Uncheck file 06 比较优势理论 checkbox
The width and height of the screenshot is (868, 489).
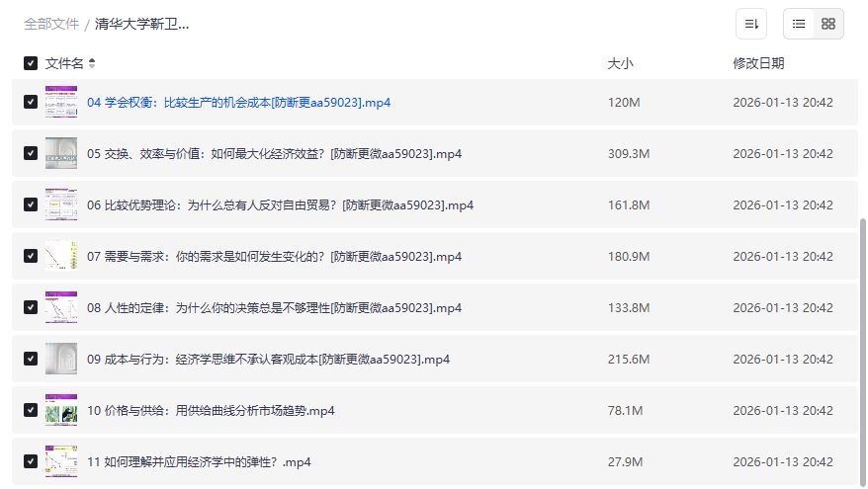tap(31, 204)
